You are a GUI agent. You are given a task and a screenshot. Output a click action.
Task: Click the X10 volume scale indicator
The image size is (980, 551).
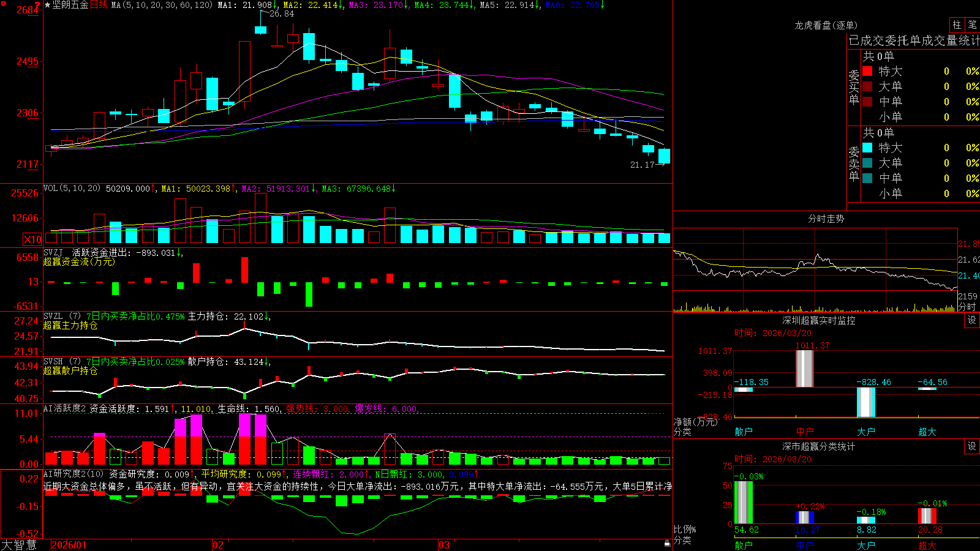(x=33, y=239)
